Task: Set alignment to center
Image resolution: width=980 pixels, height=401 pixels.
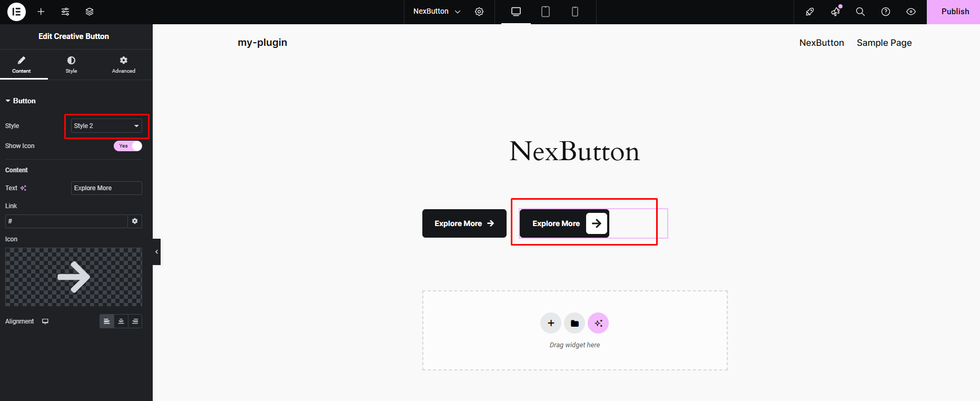Action: (121, 321)
